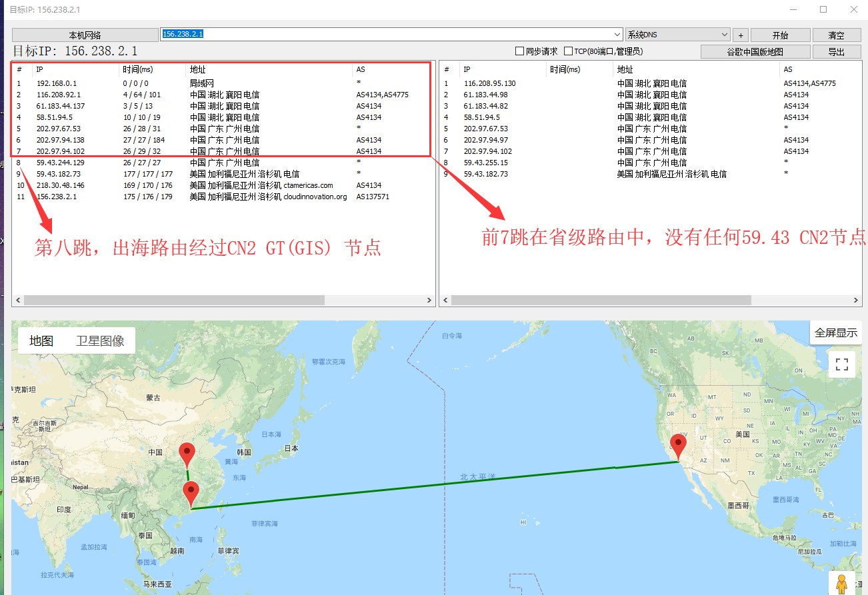Maximize the application window
The width and height of the screenshot is (868, 595).
point(823,9)
